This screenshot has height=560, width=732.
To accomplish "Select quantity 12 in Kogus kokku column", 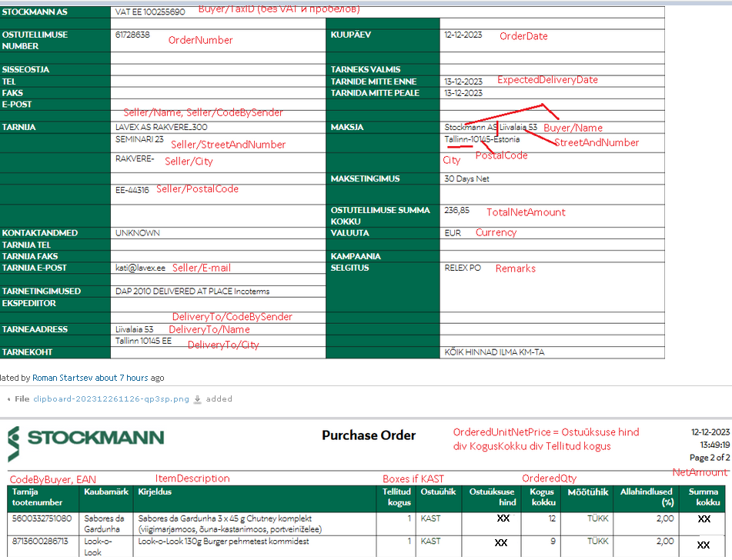I will [x=552, y=518].
